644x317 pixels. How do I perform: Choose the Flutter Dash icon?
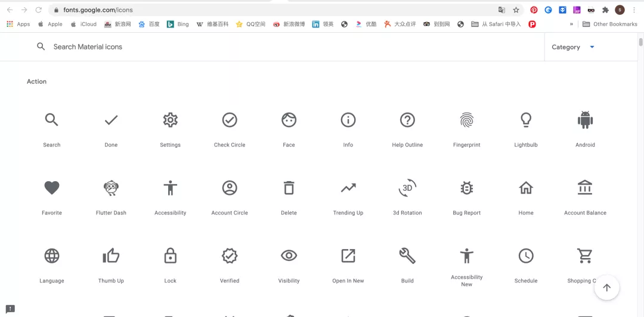click(x=111, y=188)
